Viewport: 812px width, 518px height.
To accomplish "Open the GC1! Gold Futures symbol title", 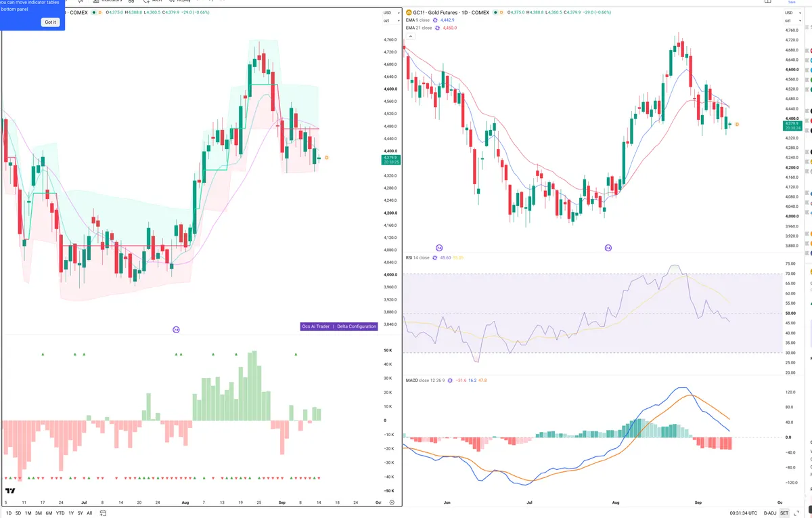I will tap(451, 12).
